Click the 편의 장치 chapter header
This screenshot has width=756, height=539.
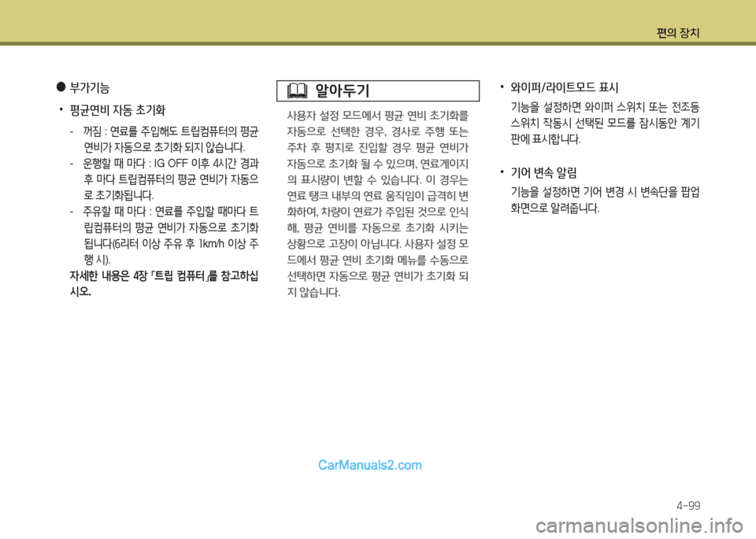(x=678, y=33)
